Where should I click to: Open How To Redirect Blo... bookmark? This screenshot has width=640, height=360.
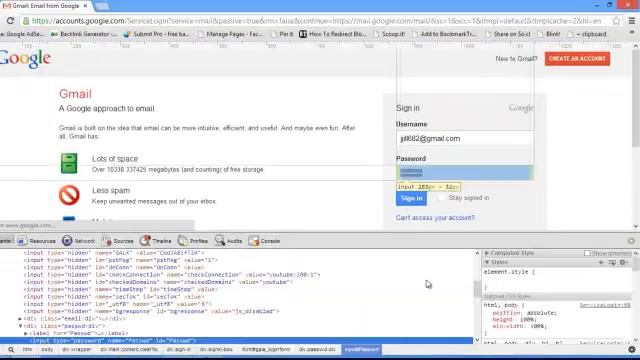[x=333, y=34]
